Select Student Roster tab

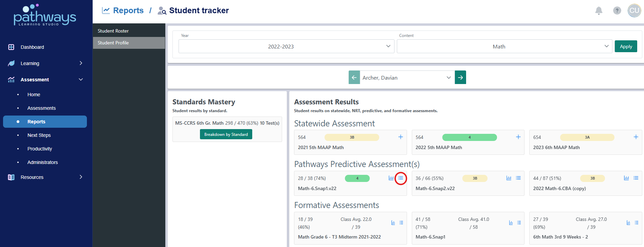pos(129,31)
